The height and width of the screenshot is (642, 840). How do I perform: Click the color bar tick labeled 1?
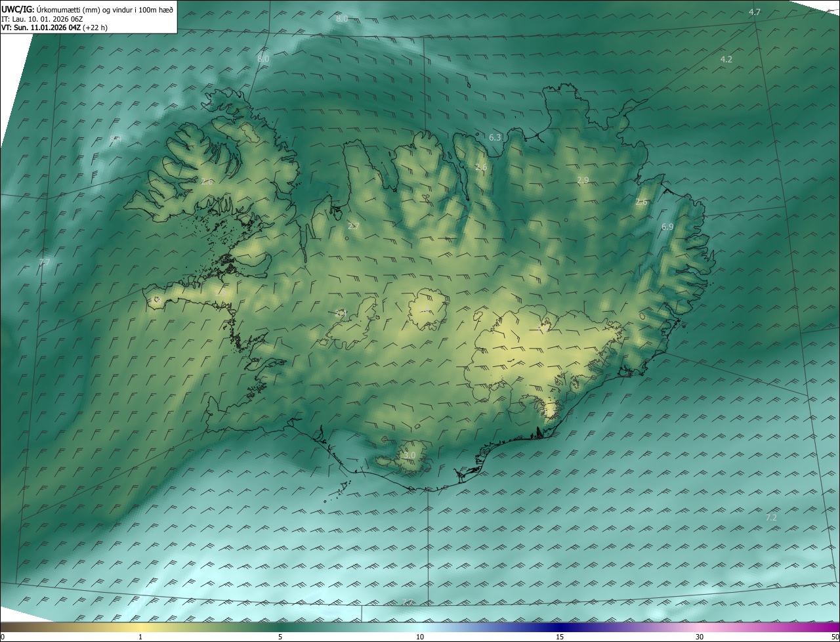coord(140,637)
